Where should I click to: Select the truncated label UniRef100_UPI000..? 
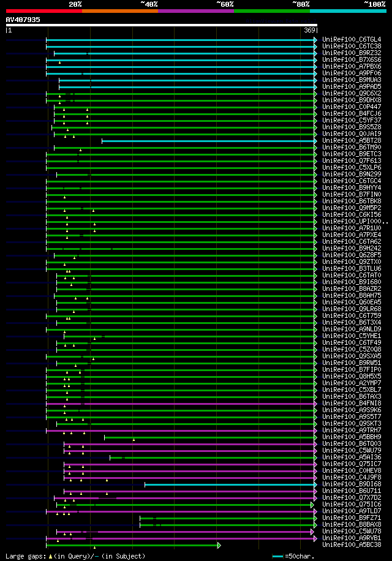(x=355, y=222)
